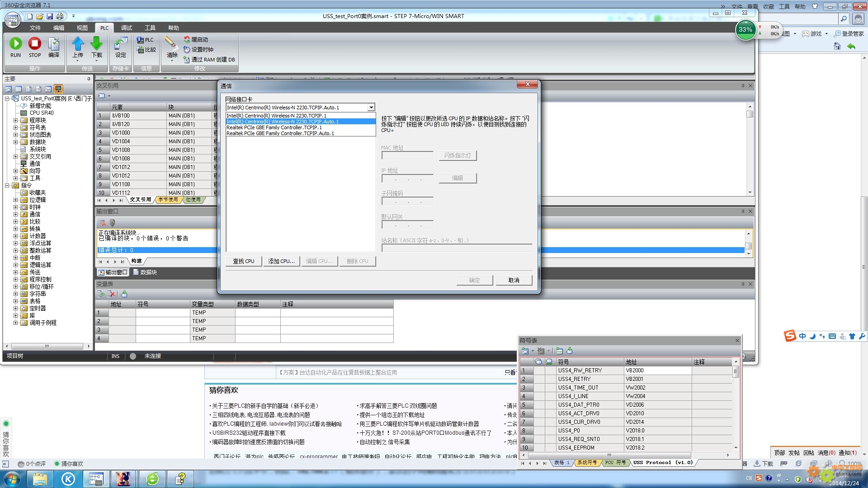Image resolution: width=868 pixels, height=488 pixels.
Task: Expand the 符号表 tree node
Action: point(16,128)
